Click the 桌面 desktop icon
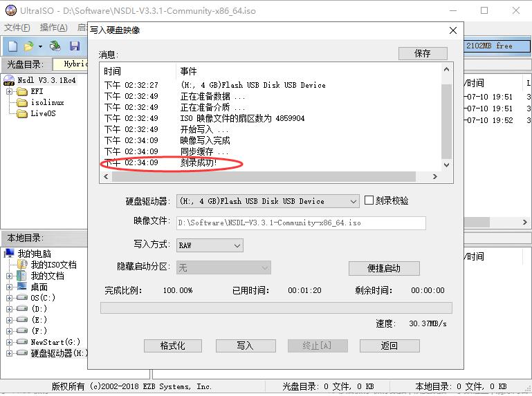The image size is (532, 396). tap(22, 287)
